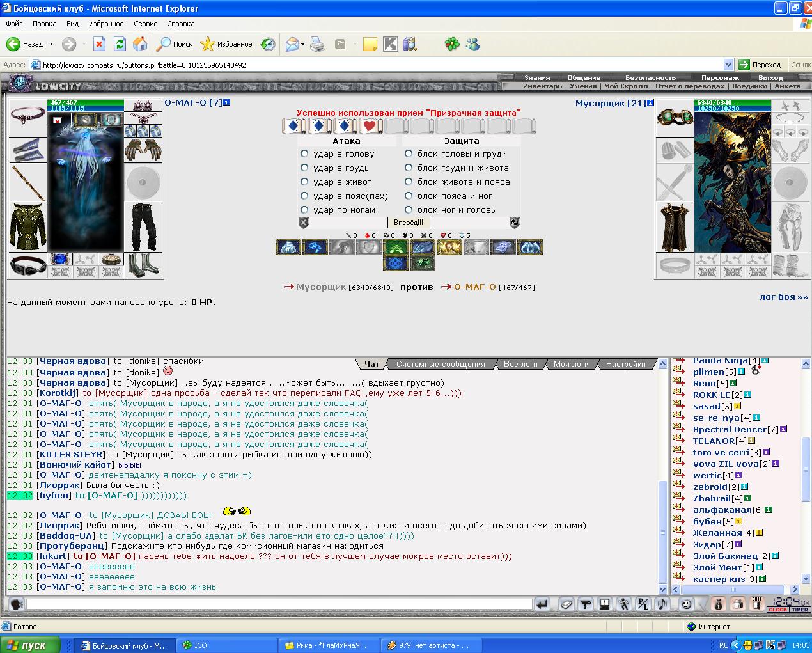Expand the address bar dropdown arrow

pos(728,65)
